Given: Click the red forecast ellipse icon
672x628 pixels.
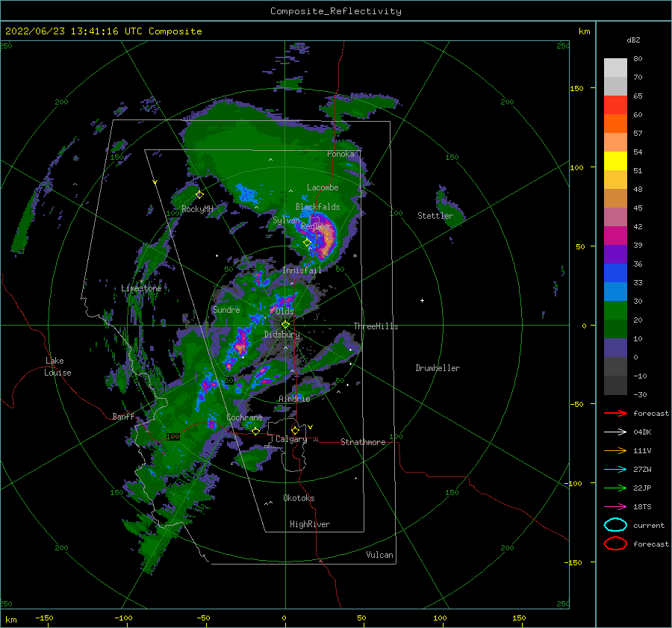Looking at the screenshot, I should tap(615, 544).
